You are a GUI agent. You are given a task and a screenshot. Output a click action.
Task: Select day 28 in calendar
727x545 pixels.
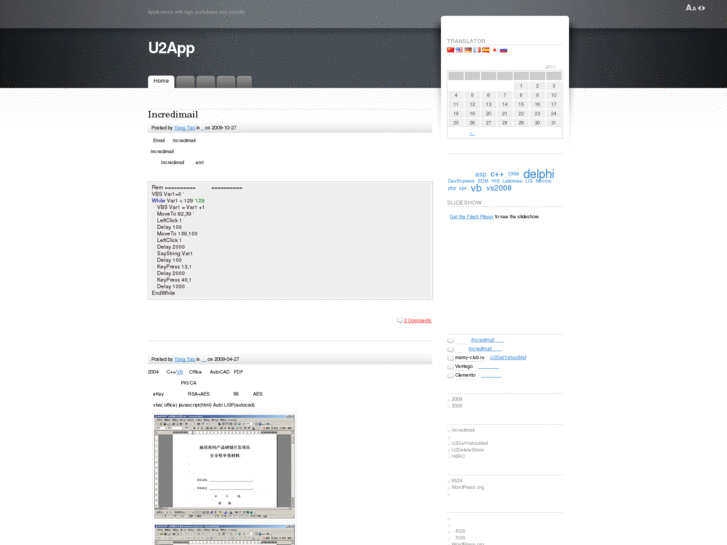(504, 123)
